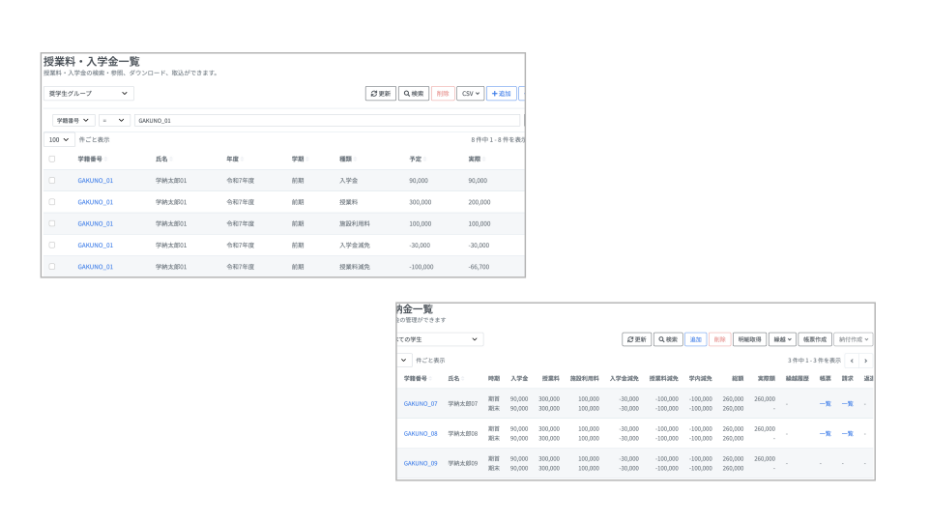
Task: Go to the next page with the right arrow
Action: (865, 360)
